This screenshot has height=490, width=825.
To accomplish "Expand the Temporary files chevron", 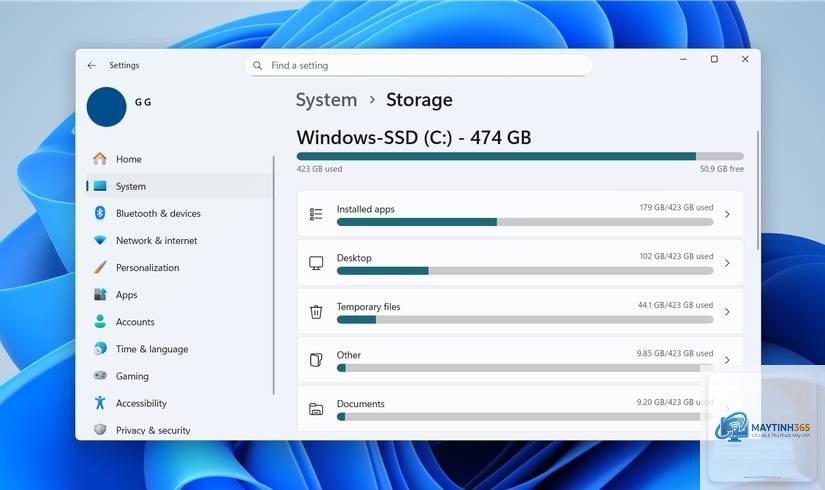I will point(727,312).
